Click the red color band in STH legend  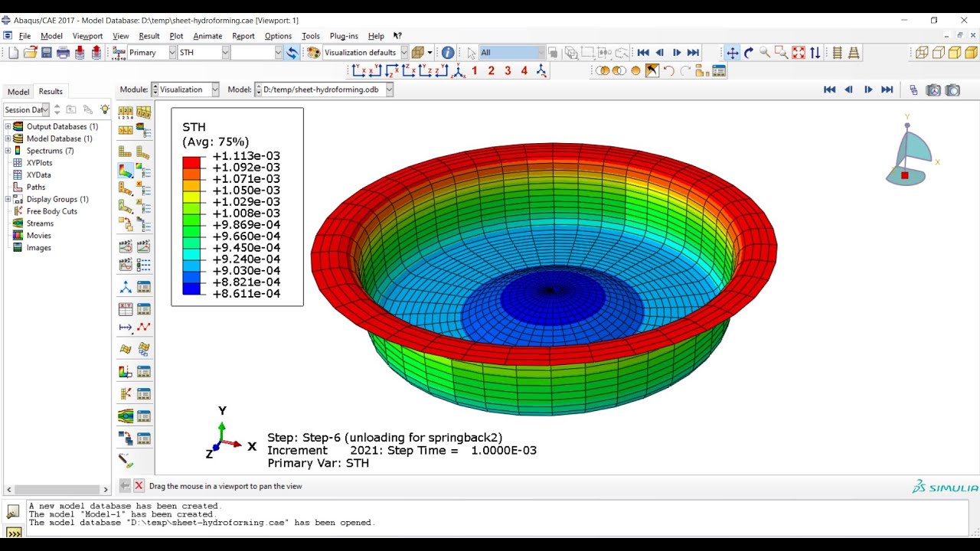191,162
